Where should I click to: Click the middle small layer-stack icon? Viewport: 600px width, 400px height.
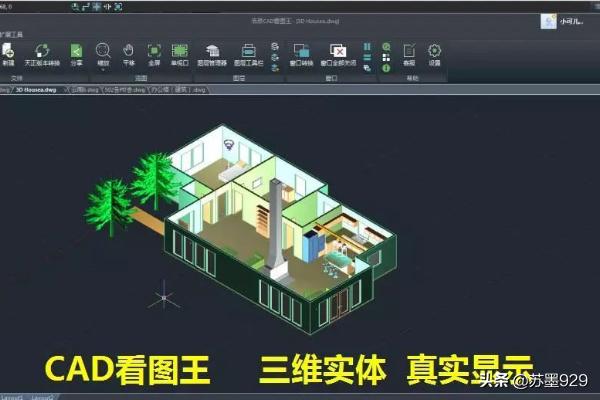coord(275,57)
